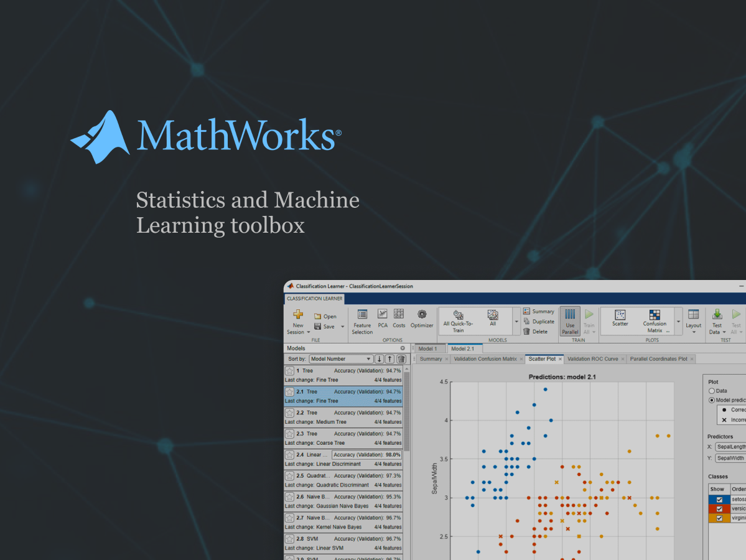Click the Models list vertical scrollbar
The width and height of the screenshot is (746, 560).
407,411
